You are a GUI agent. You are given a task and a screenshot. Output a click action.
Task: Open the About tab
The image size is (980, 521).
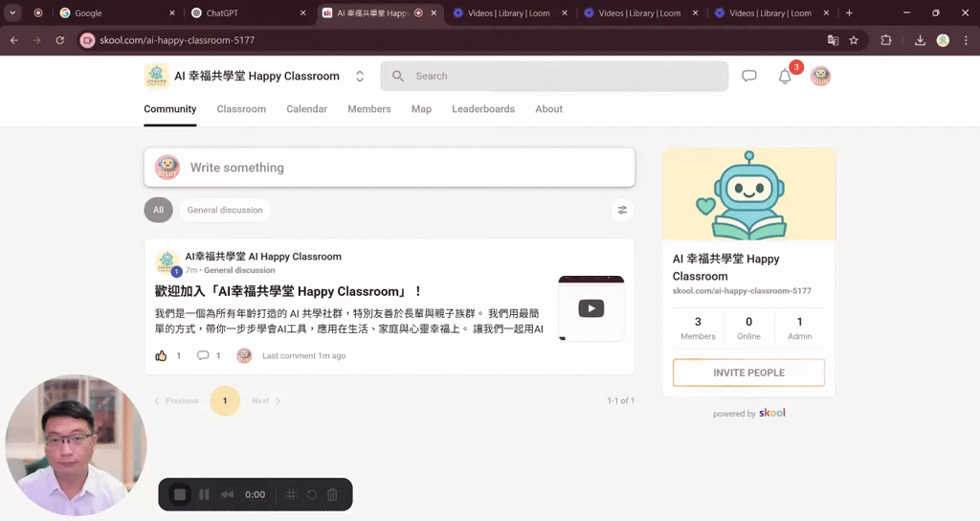(x=548, y=109)
